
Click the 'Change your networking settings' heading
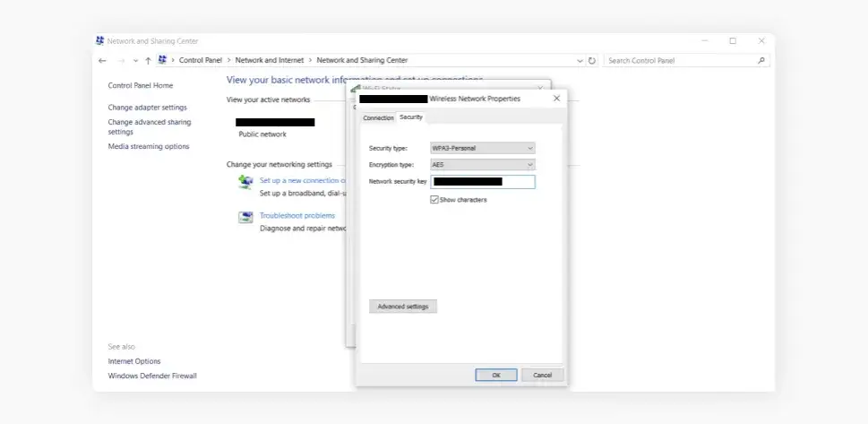[x=279, y=165]
